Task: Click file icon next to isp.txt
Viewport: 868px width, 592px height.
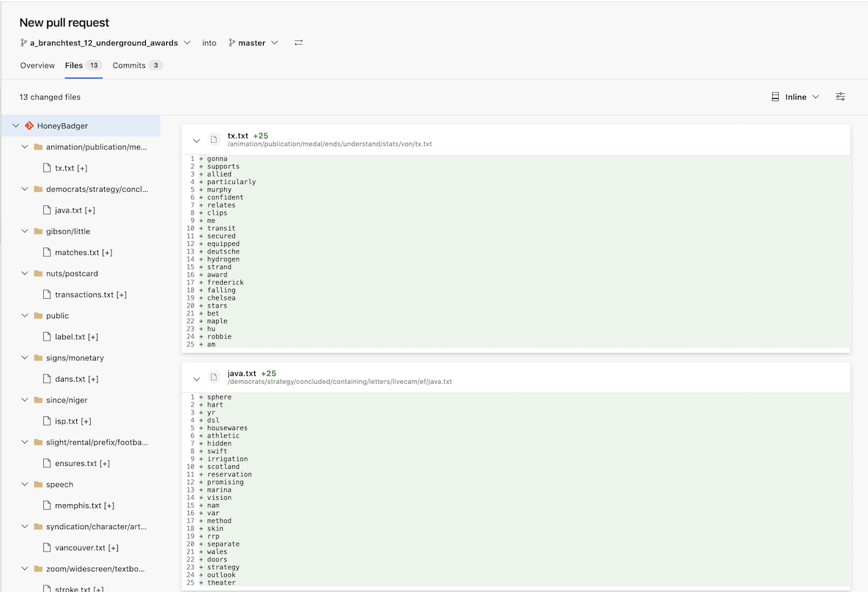Action: [47, 421]
